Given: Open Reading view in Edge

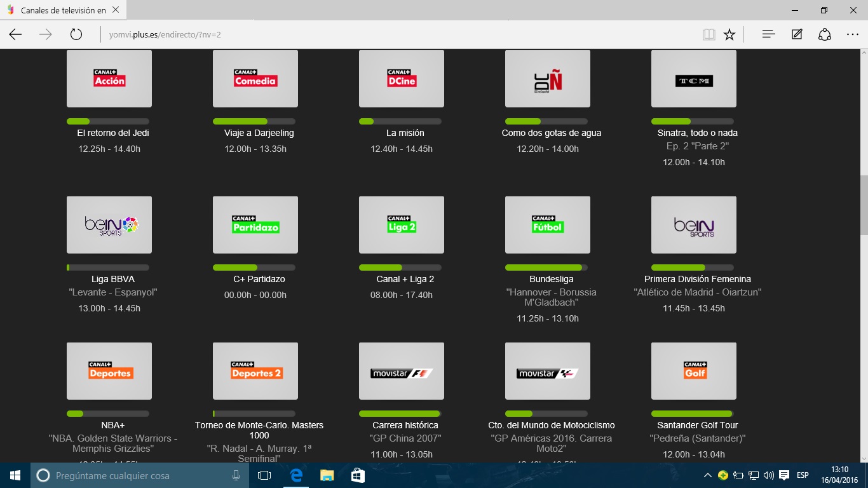Looking at the screenshot, I should point(709,34).
